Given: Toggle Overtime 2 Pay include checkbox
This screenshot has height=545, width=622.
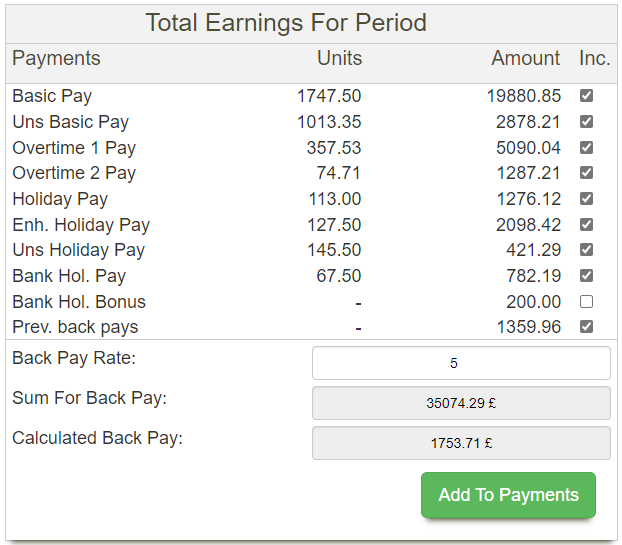Looking at the screenshot, I should pyautogui.click(x=587, y=173).
